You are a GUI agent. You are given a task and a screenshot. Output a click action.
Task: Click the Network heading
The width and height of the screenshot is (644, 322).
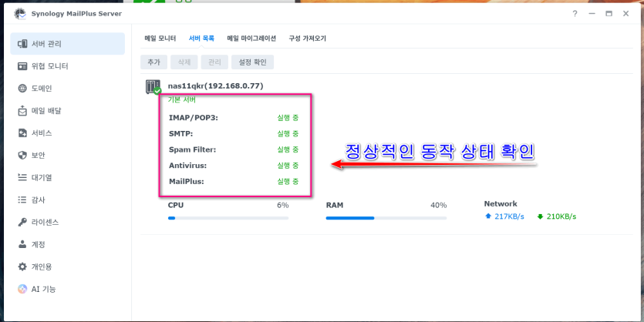pyautogui.click(x=501, y=204)
